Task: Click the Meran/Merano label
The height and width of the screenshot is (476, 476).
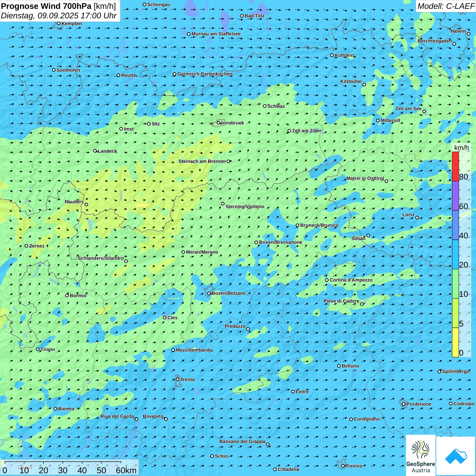Action: click(x=202, y=252)
